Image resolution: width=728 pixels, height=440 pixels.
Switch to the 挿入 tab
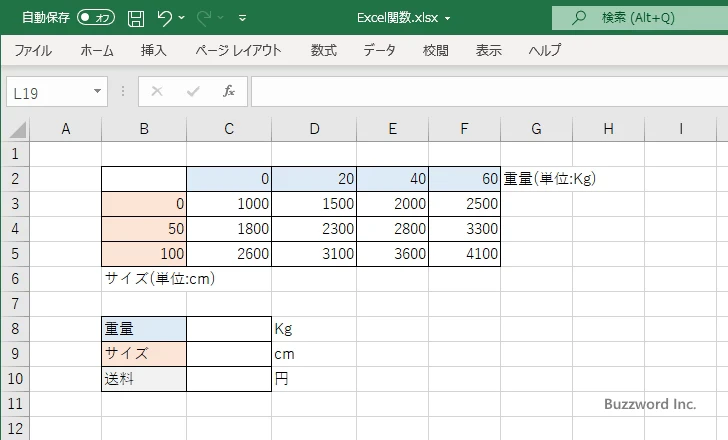(154, 50)
